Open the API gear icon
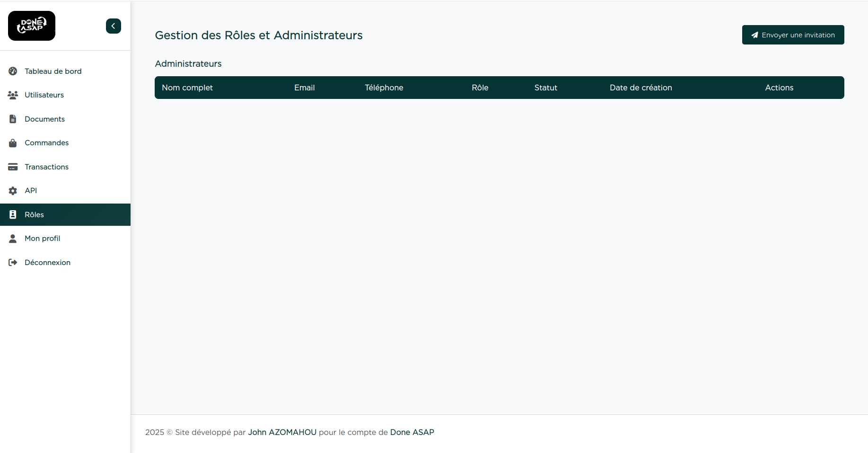The height and width of the screenshot is (453, 868). [x=13, y=191]
